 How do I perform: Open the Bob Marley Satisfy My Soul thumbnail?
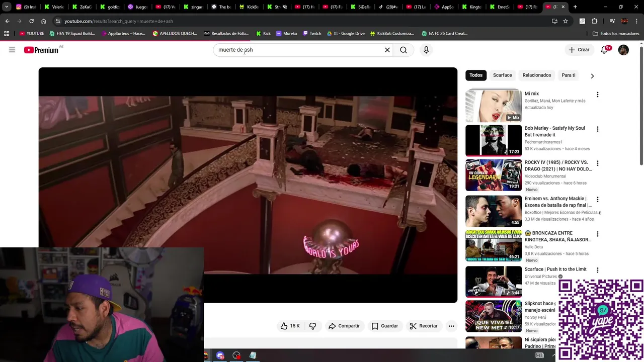[x=494, y=140]
